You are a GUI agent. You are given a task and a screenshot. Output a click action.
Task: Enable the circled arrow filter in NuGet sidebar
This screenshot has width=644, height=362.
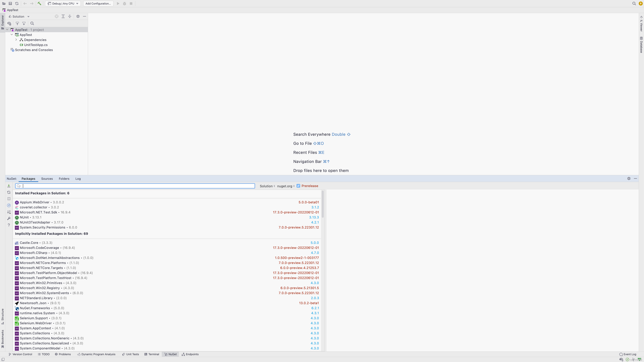(9, 205)
